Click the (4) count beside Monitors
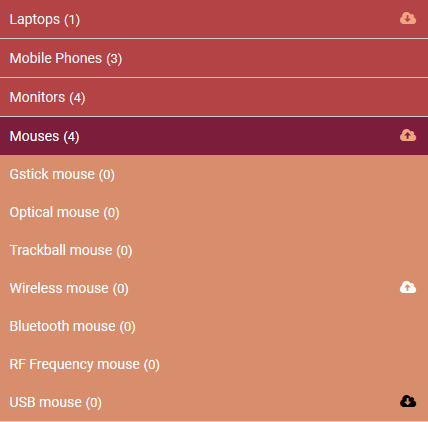 click(x=77, y=98)
